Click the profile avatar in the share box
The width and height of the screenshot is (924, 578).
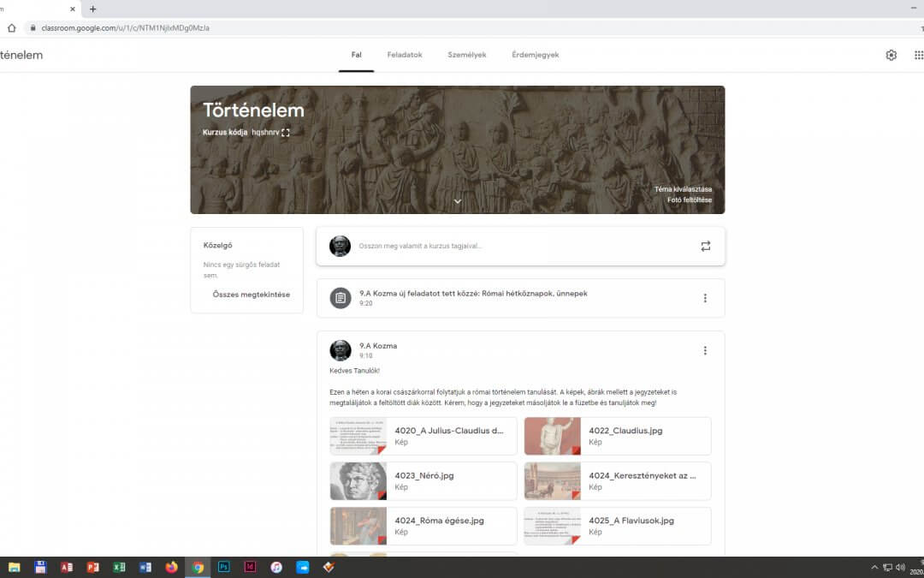(x=340, y=246)
